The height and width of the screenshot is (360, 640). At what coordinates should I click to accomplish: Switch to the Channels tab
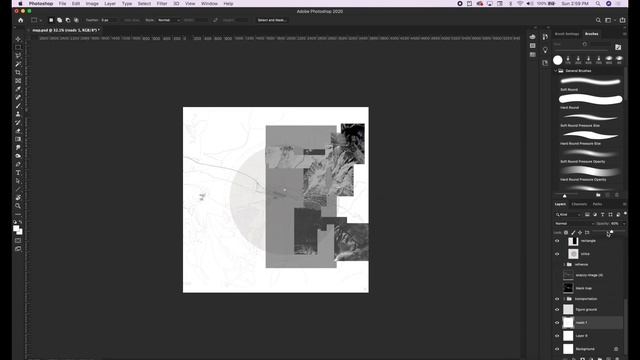point(579,204)
